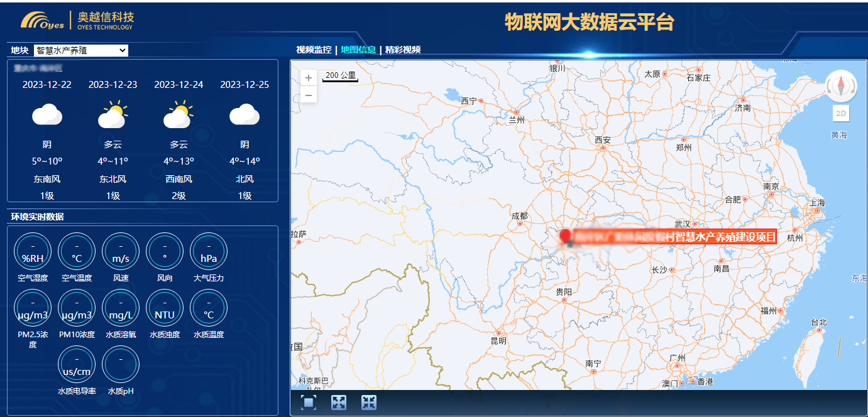Image resolution: width=868 pixels, height=417 pixels.
Task: Zoom in the map with plus button
Action: [309, 79]
